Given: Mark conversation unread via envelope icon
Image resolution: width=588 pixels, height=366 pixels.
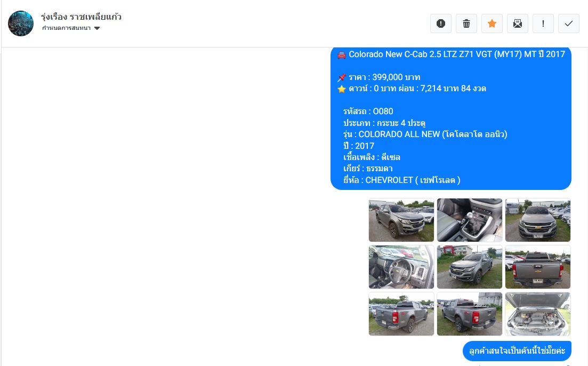Looking at the screenshot, I should point(518,23).
